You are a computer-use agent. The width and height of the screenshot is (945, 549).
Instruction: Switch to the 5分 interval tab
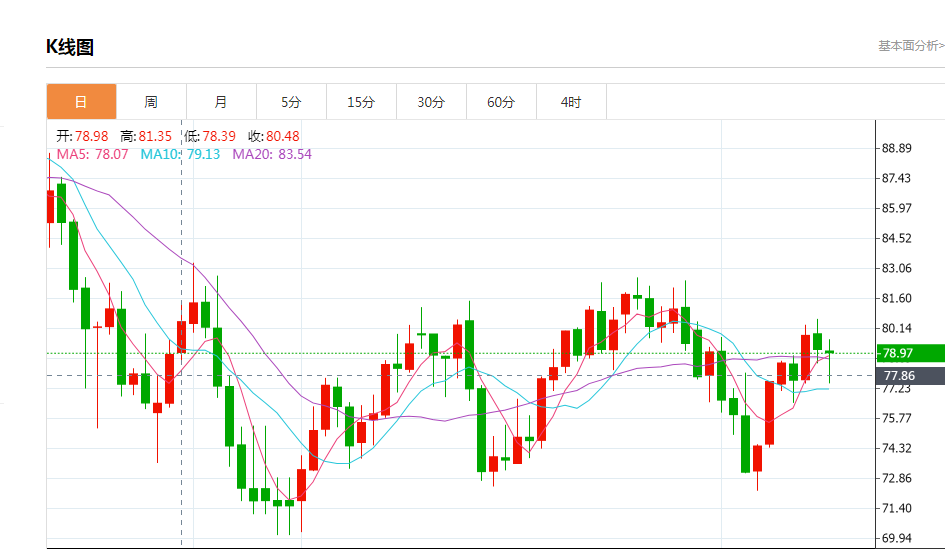click(x=291, y=102)
